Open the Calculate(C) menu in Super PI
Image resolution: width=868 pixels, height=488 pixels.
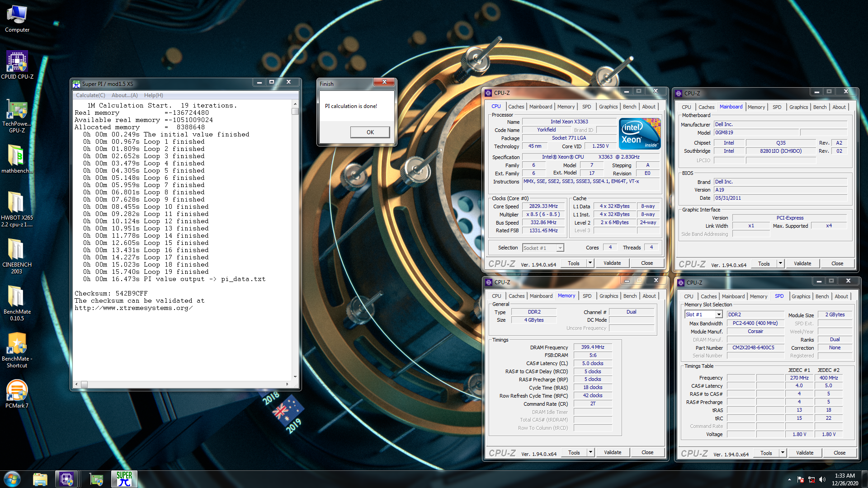click(90, 95)
